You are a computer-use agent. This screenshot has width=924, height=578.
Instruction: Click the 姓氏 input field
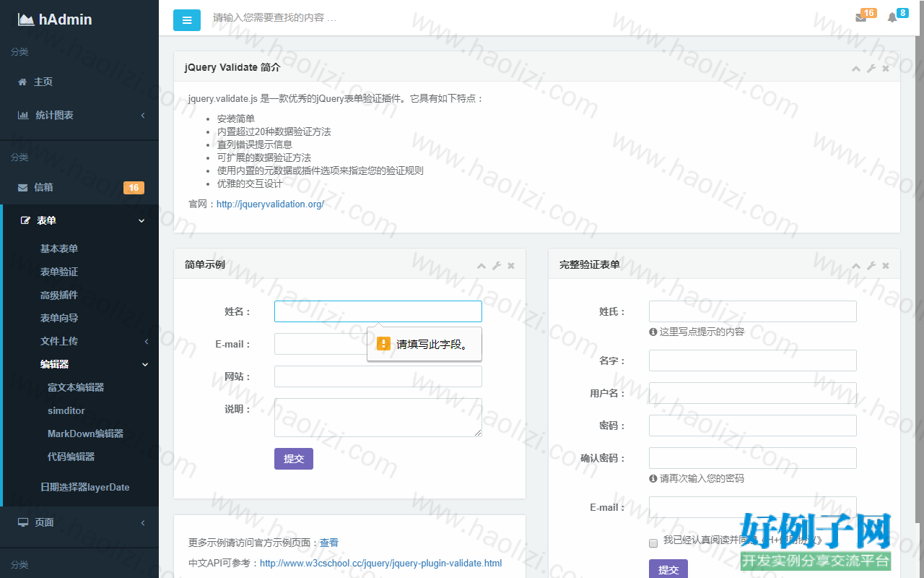[753, 311]
